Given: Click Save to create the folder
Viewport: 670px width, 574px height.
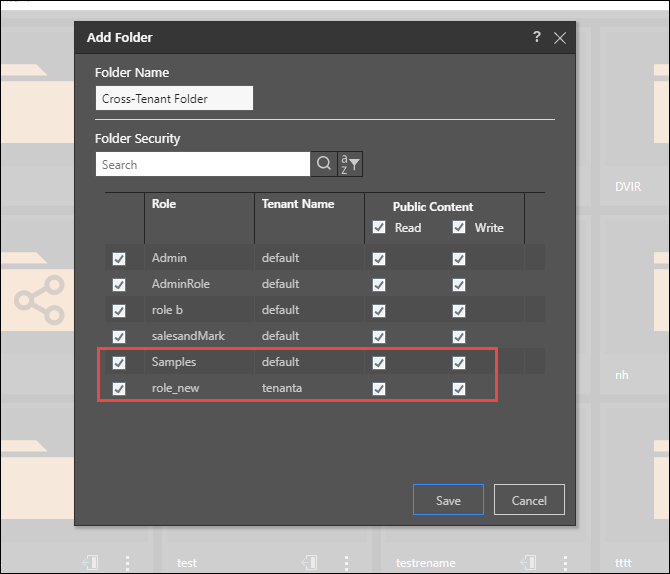Looking at the screenshot, I should 448,500.
